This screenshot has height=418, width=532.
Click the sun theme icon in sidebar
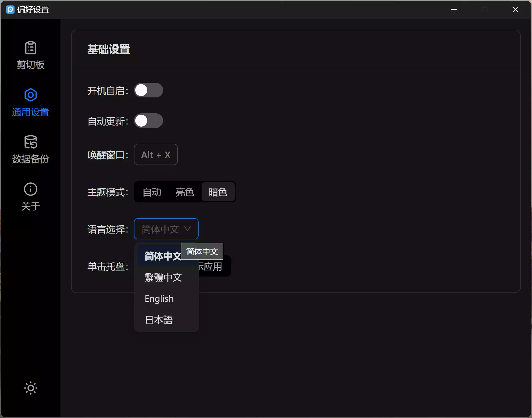click(30, 388)
